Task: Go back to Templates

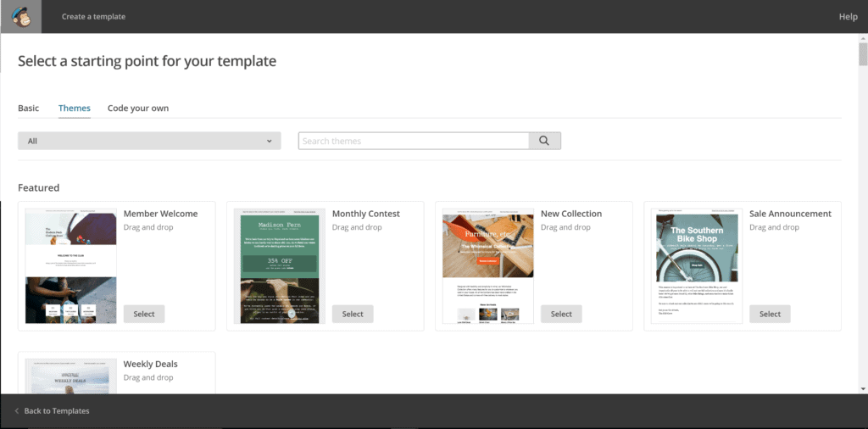Action: tap(57, 410)
